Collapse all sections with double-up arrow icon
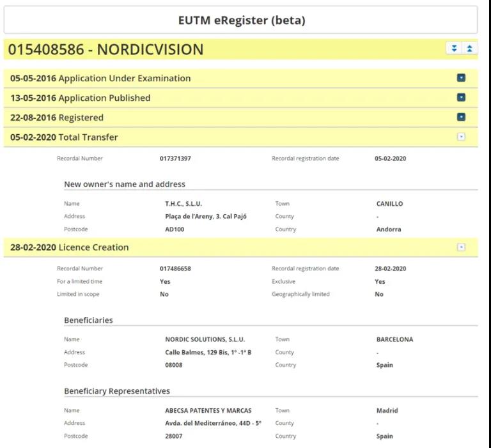 pos(469,49)
